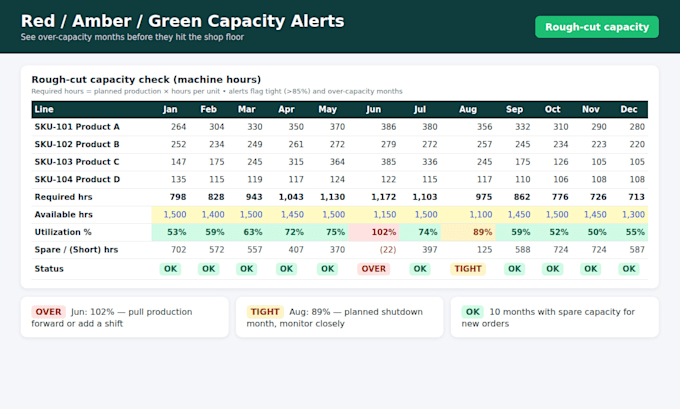This screenshot has width=680, height=409.
Task: Click the TIGHT badge in summary card
Action: pyautogui.click(x=265, y=312)
